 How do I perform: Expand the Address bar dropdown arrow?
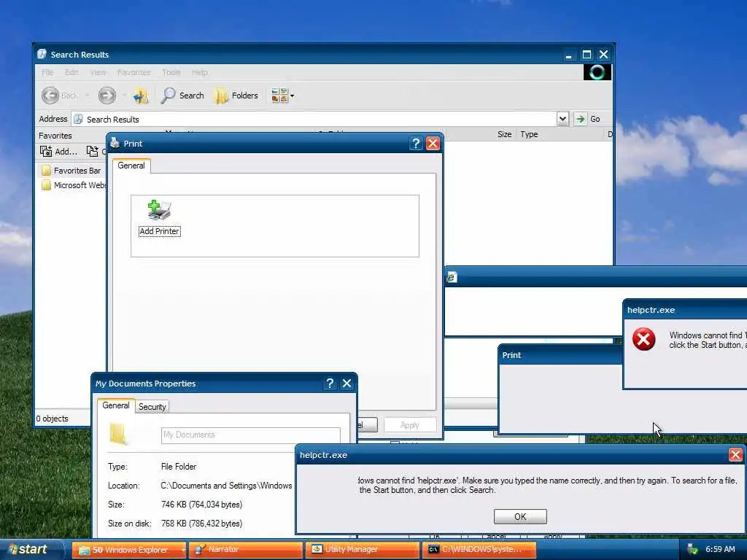(x=562, y=119)
